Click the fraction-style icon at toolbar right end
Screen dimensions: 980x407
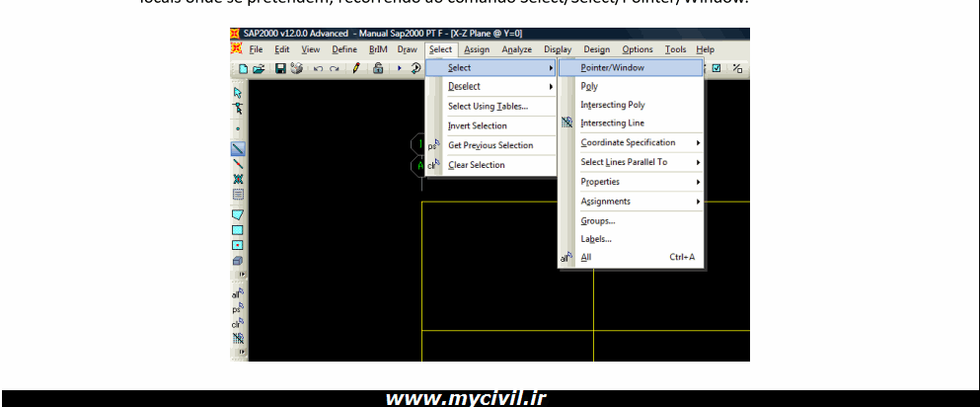737,69
